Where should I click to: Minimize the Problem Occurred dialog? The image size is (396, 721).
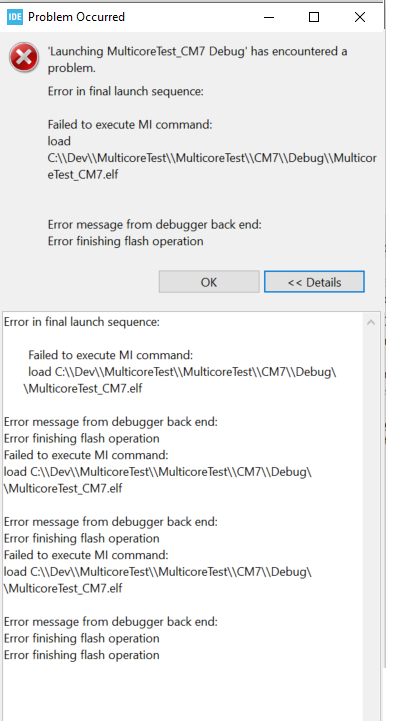(269, 17)
